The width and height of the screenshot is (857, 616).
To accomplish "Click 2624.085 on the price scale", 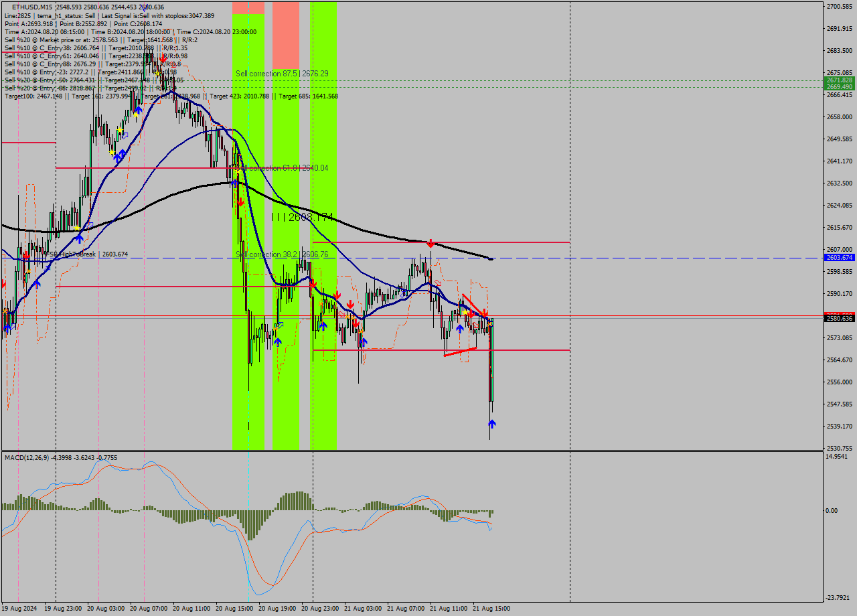I will 839,205.
